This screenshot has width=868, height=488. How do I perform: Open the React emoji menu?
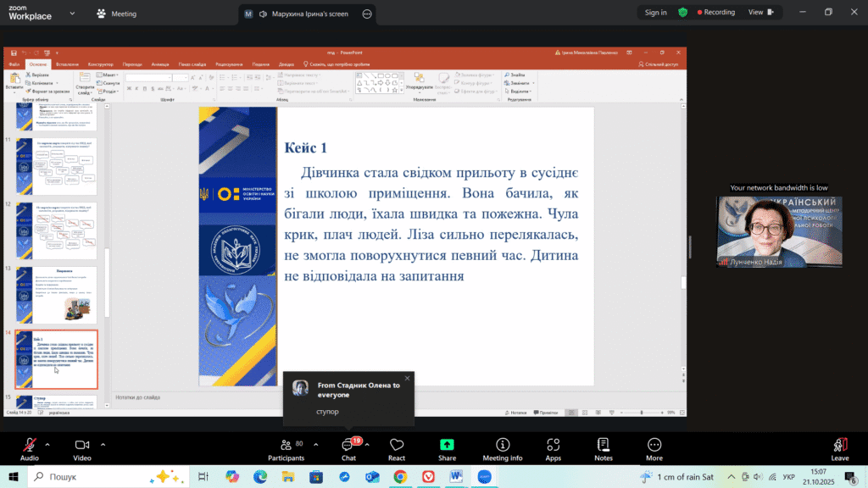click(x=396, y=448)
